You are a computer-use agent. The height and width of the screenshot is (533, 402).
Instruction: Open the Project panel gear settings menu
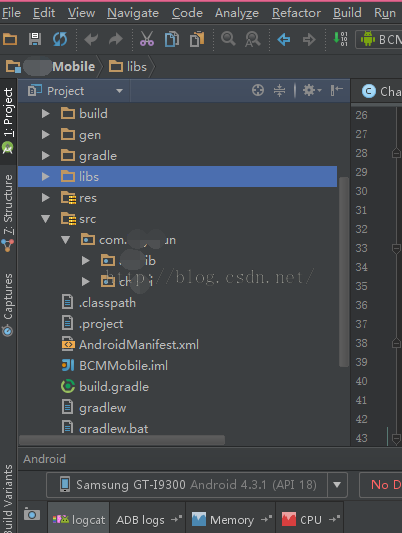tap(312, 90)
